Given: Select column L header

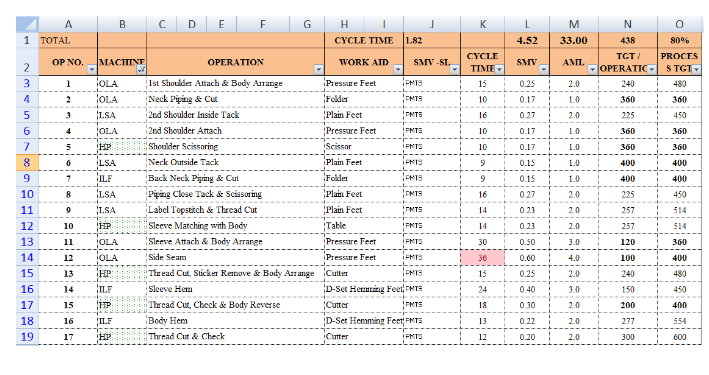Looking at the screenshot, I should (x=527, y=24).
